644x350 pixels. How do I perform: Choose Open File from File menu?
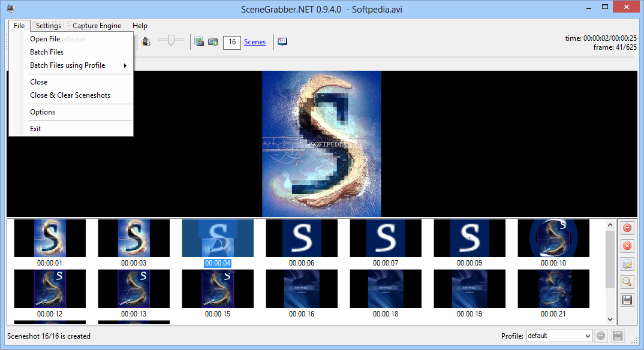pos(71,38)
